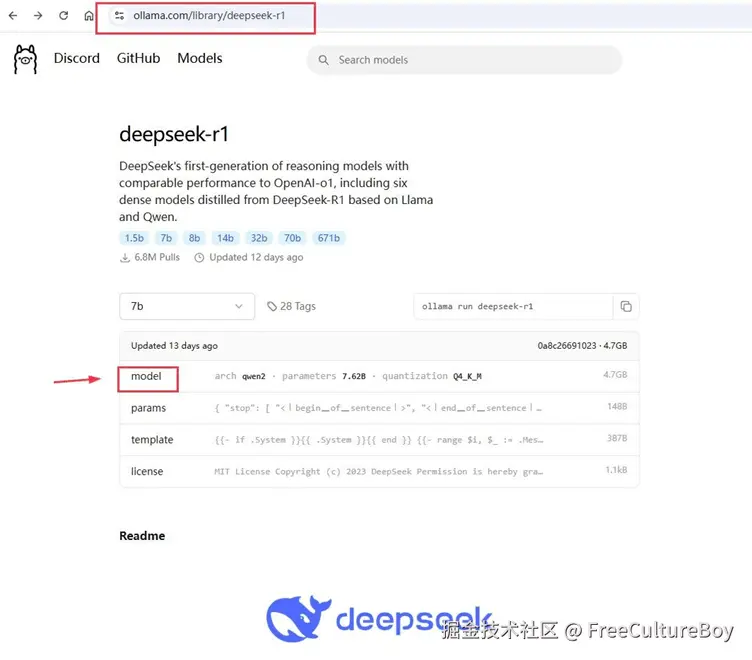Open the Discord link
752x660 pixels.
[77, 59]
